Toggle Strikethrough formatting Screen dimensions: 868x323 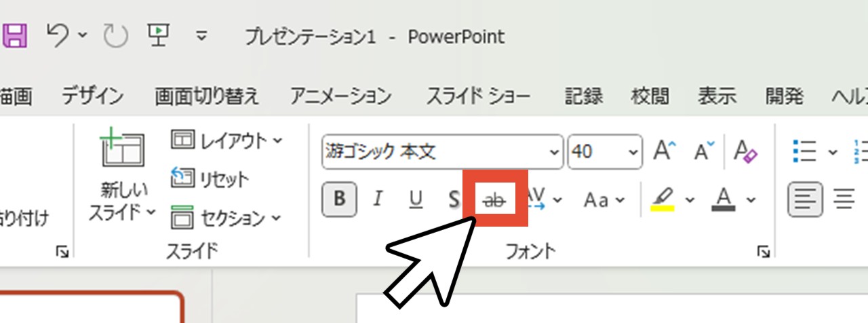click(x=495, y=199)
